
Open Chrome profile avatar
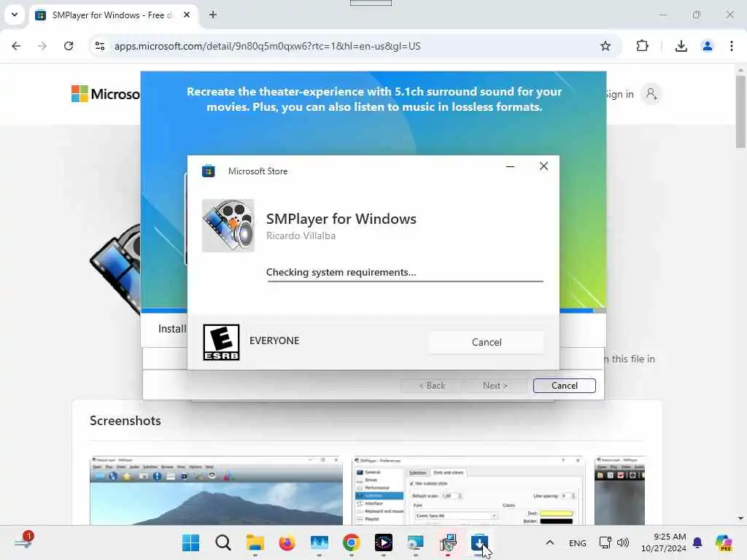[x=707, y=46]
